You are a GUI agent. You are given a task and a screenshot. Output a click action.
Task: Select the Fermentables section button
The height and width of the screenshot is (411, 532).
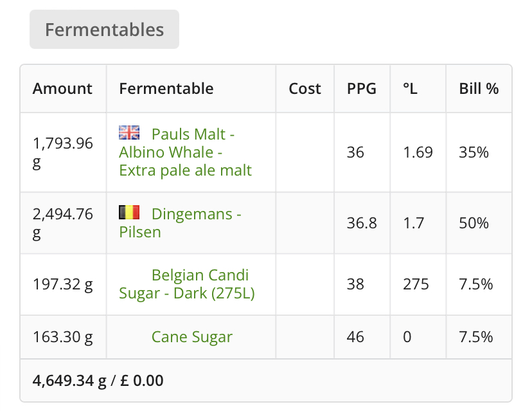click(x=104, y=29)
